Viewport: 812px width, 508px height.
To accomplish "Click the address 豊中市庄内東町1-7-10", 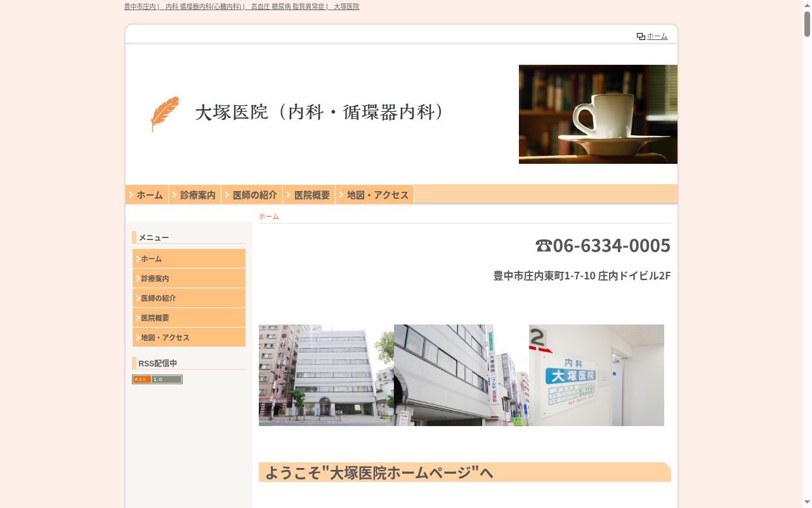I will [582, 276].
